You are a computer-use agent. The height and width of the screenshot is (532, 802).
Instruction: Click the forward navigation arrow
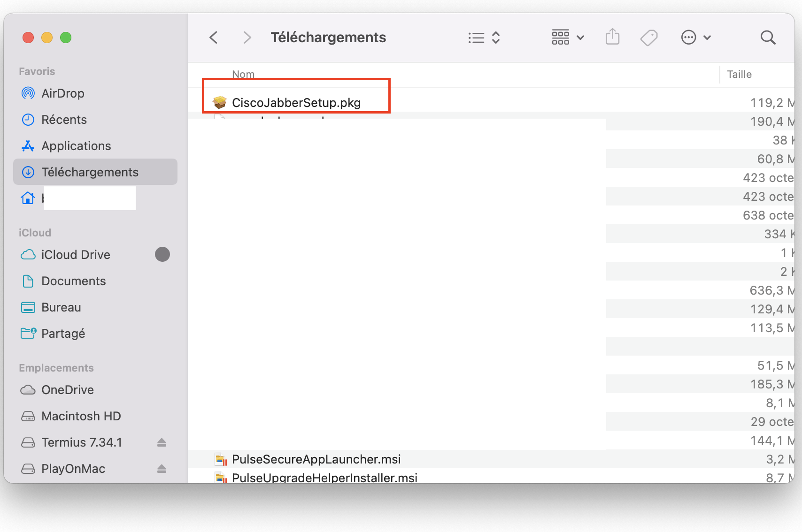point(247,38)
